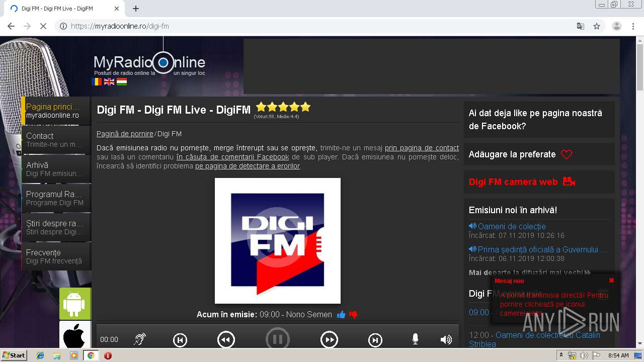Click 'Mai departe la difuzări mai vechi'

pyautogui.click(x=530, y=273)
